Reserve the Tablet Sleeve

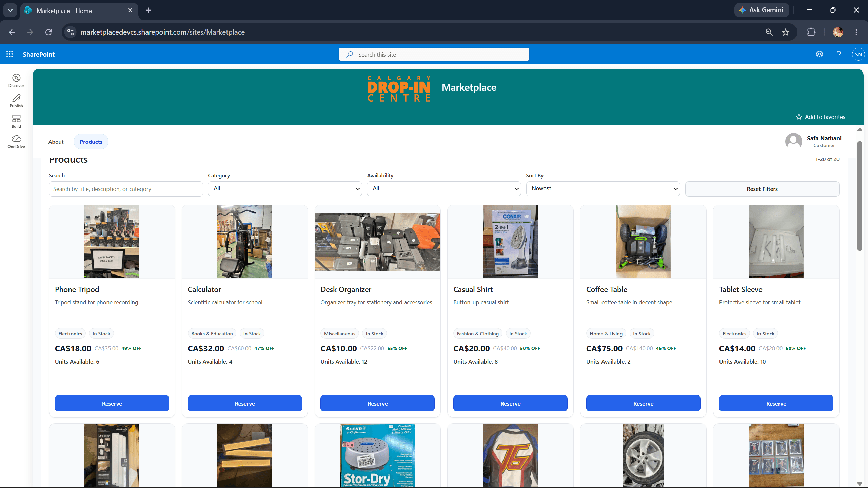click(x=776, y=403)
